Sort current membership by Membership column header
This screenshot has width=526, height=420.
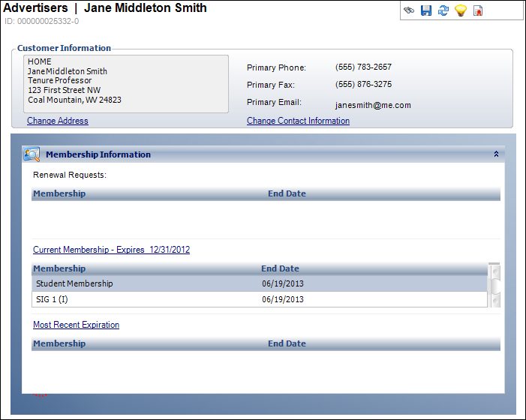[59, 268]
